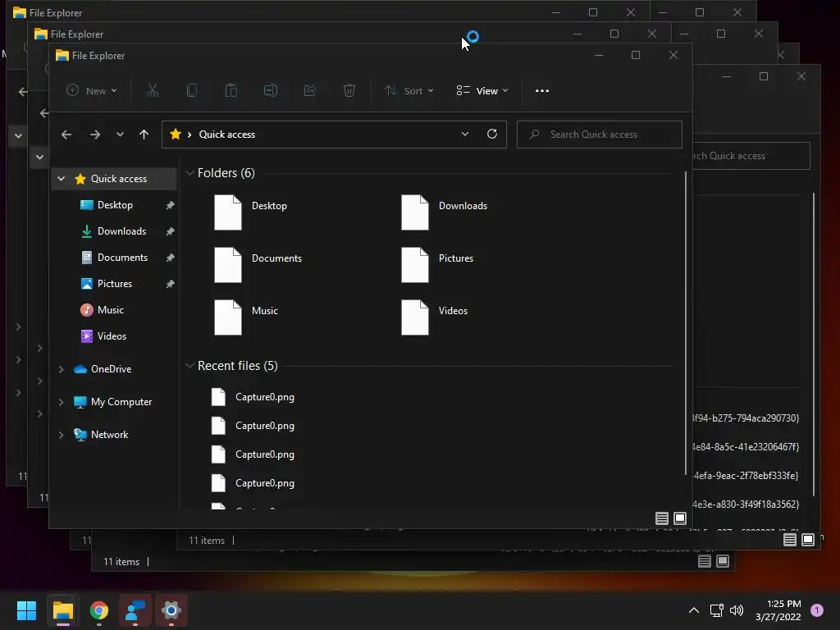The image size is (840, 630).
Task: Open the Music folder tile
Action: [x=246, y=317]
